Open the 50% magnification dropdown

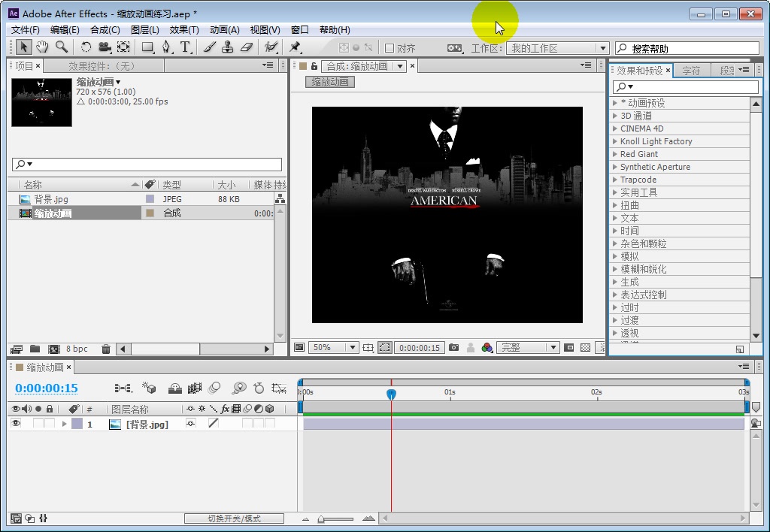pyautogui.click(x=333, y=347)
